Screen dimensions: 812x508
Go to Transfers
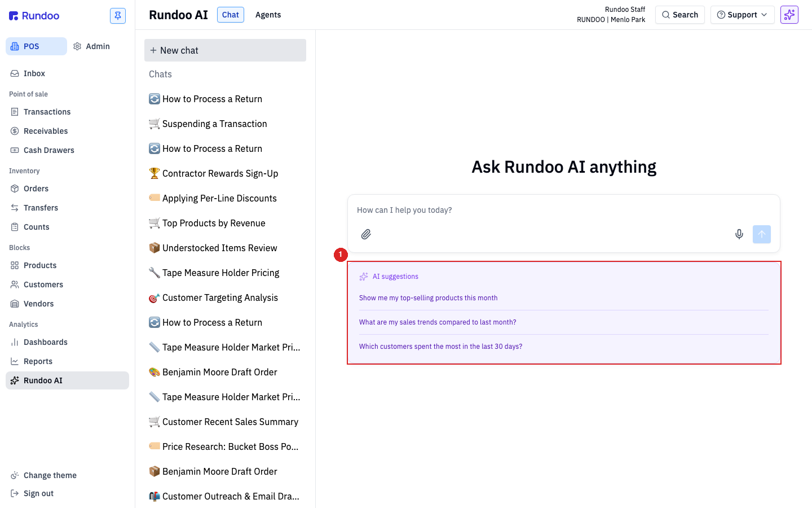(x=68, y=208)
